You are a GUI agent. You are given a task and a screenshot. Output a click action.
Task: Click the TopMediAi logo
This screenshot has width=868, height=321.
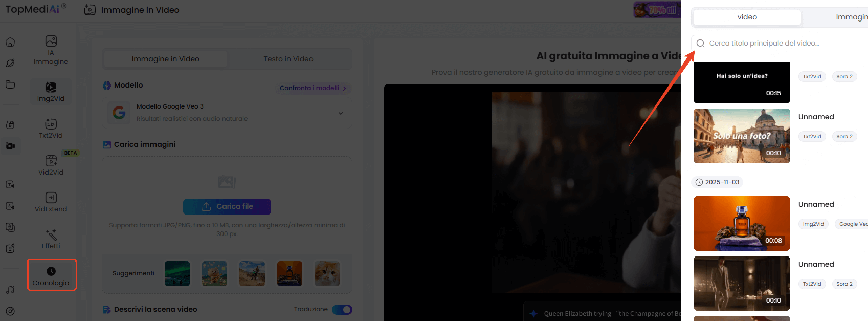[x=36, y=9]
